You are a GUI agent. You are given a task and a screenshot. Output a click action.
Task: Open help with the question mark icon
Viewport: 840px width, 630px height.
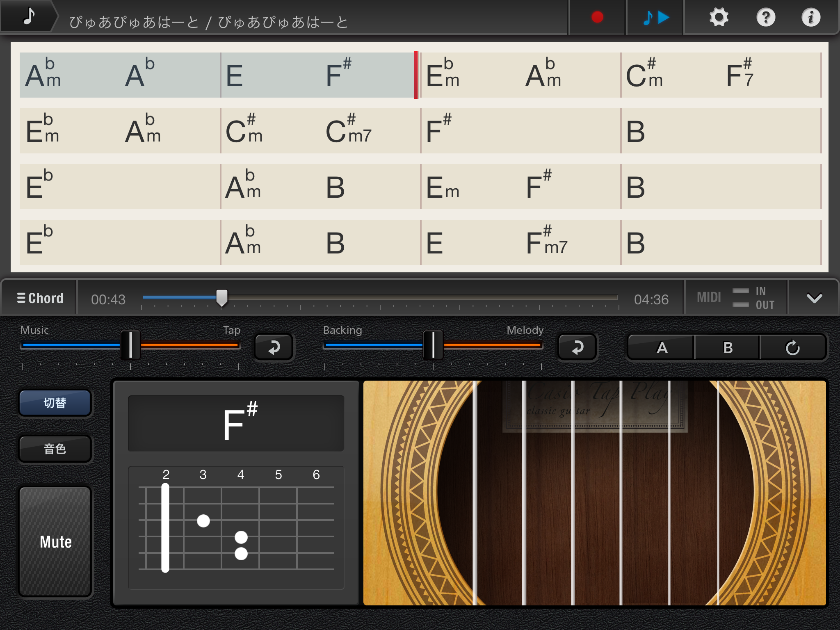(766, 17)
